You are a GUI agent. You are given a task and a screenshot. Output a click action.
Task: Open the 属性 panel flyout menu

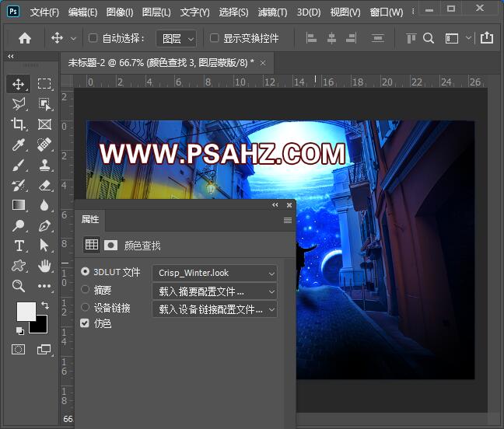coord(288,220)
